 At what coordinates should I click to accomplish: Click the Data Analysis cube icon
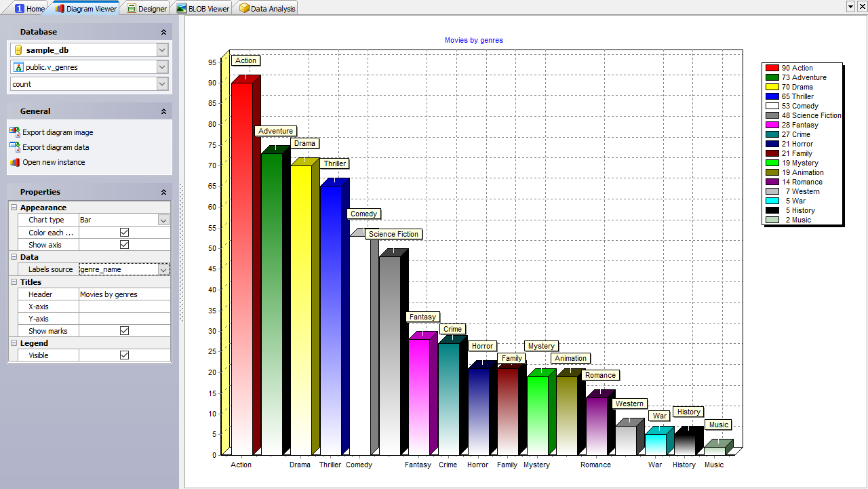[x=244, y=9]
